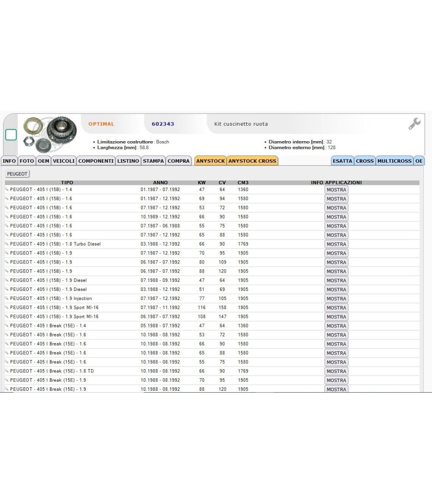
Task: Open the COMPONENTI tab
Action: [x=96, y=161]
